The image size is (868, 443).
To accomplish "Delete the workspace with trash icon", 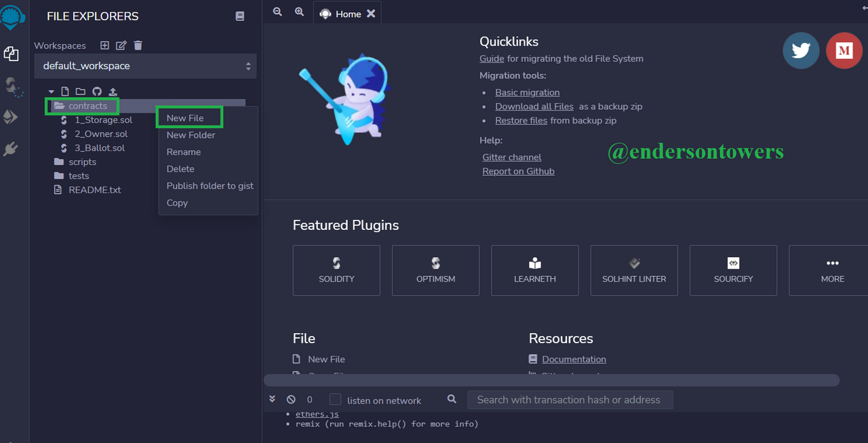I will [138, 45].
